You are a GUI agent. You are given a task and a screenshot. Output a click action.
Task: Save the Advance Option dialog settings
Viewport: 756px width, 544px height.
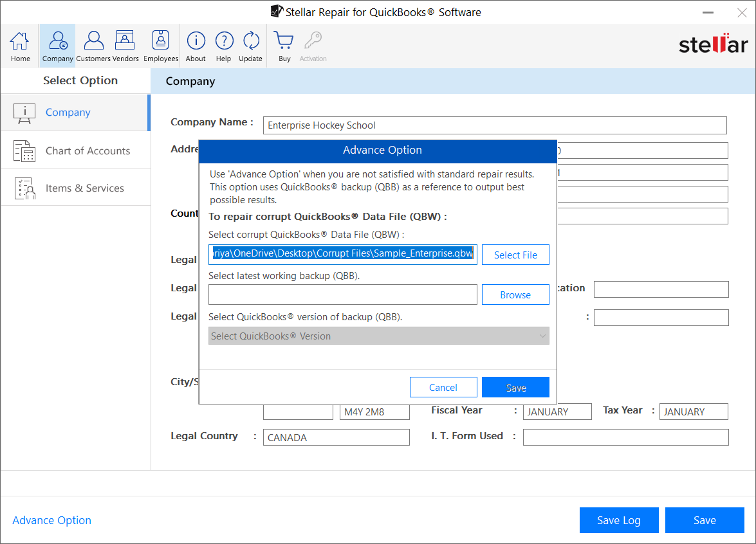pyautogui.click(x=515, y=387)
